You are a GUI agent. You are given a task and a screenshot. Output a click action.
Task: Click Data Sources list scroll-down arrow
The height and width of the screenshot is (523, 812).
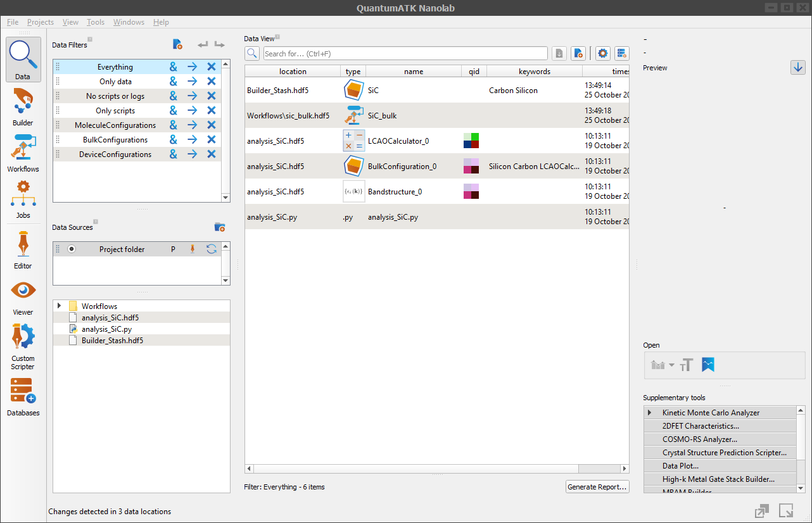click(226, 280)
